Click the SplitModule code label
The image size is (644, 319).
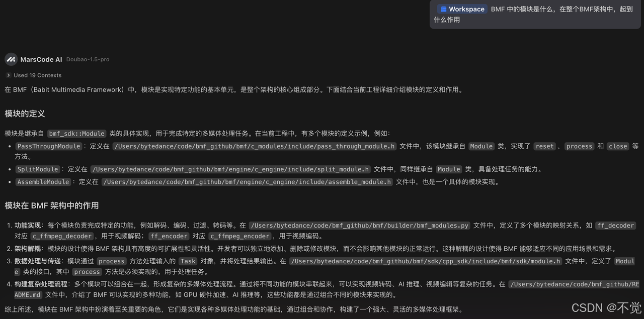pos(37,169)
